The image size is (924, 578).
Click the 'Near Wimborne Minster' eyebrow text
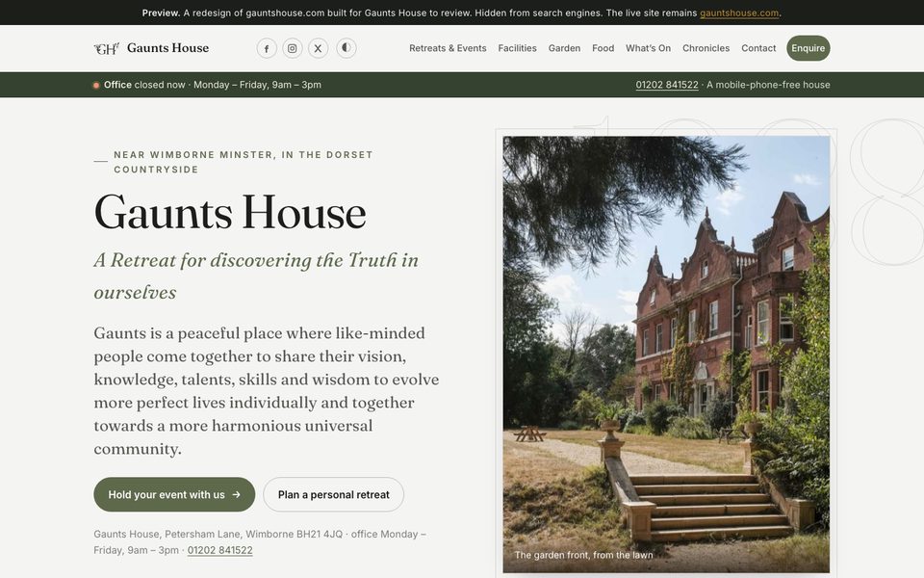tap(244, 162)
